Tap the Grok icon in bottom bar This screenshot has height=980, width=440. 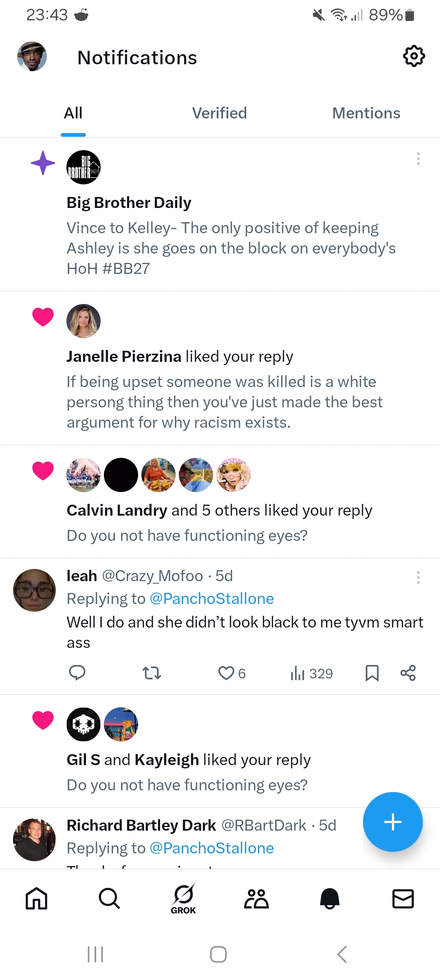[183, 899]
